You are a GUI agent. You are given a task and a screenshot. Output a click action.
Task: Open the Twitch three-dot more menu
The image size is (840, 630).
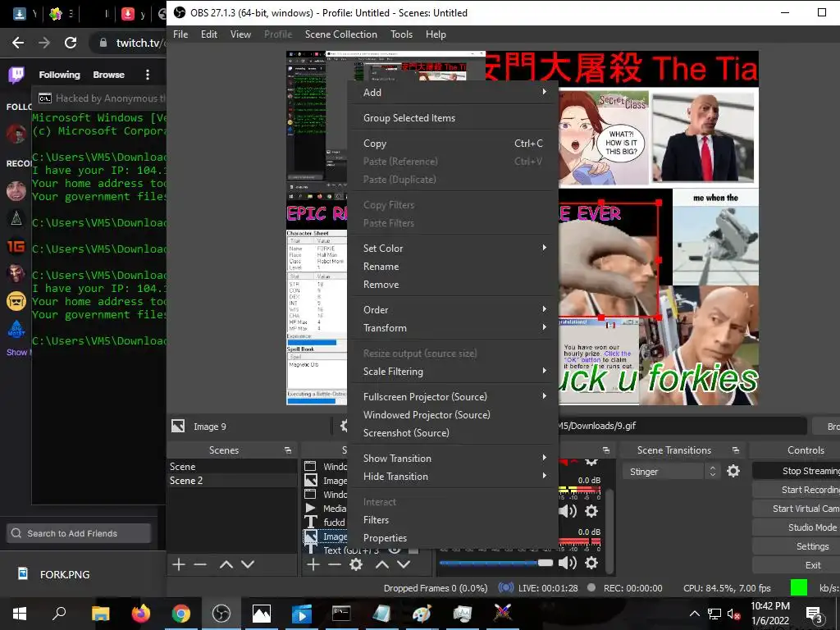pyautogui.click(x=148, y=75)
